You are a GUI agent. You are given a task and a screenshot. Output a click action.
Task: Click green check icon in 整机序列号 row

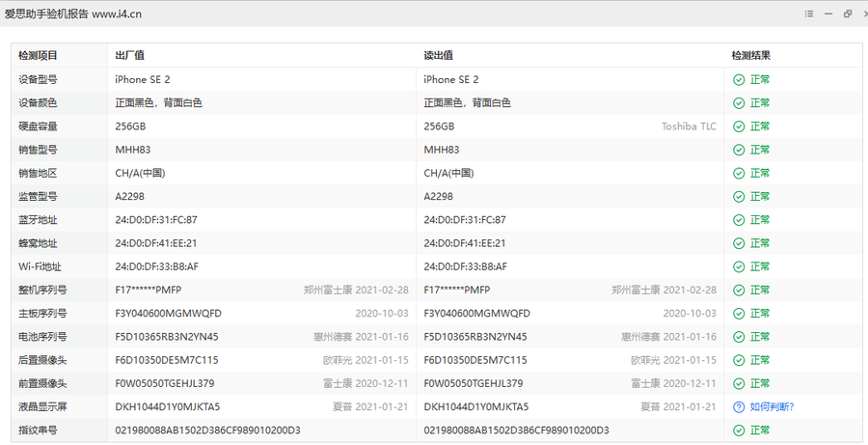739,290
